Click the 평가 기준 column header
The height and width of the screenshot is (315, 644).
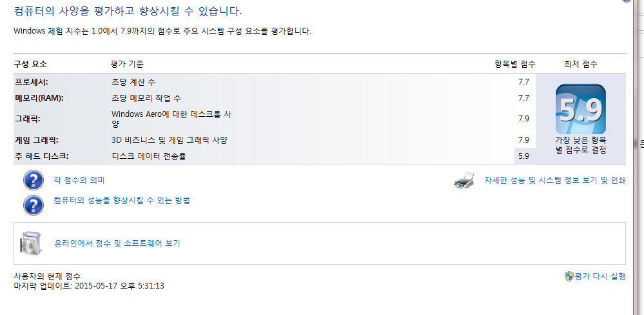[x=127, y=65]
